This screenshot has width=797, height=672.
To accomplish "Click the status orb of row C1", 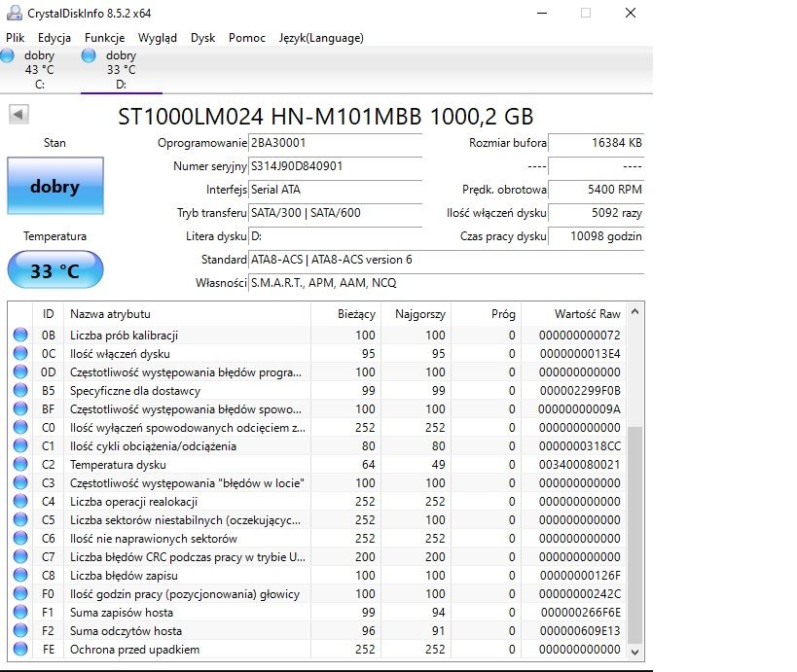I will [20, 445].
